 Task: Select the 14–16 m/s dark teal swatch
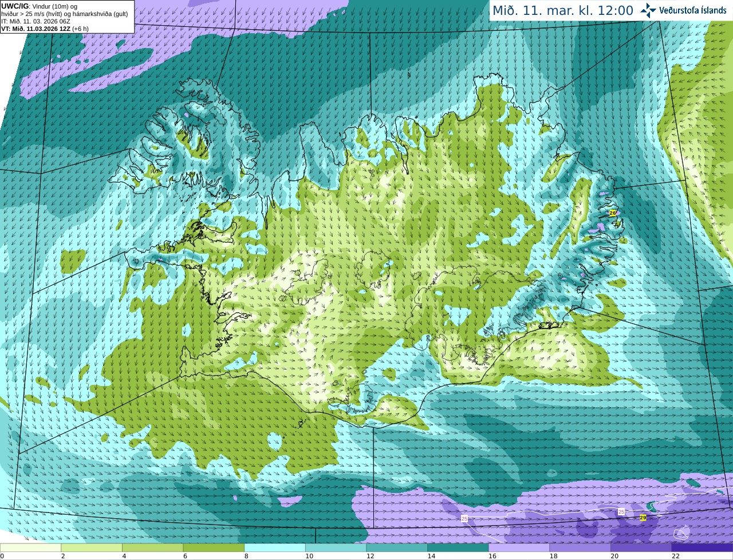458,547
